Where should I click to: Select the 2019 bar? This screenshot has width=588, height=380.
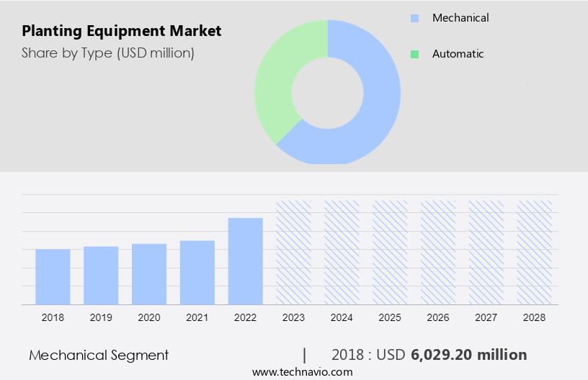[101, 275]
